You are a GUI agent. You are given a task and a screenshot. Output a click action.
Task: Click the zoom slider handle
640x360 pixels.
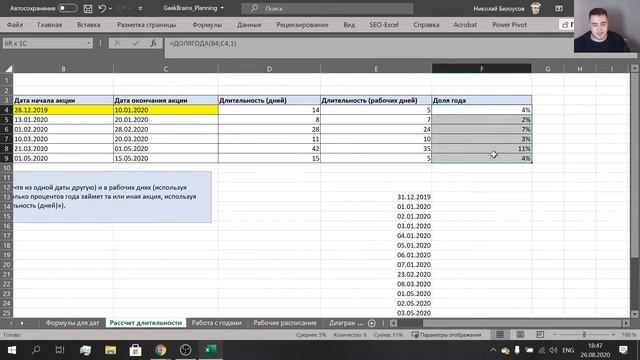[584, 335]
